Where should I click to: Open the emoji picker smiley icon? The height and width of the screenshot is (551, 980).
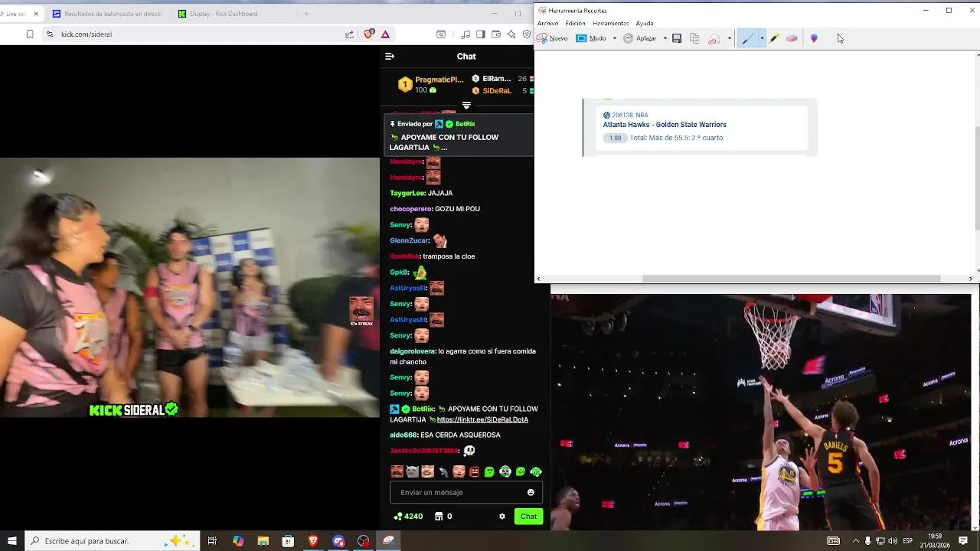tap(531, 492)
